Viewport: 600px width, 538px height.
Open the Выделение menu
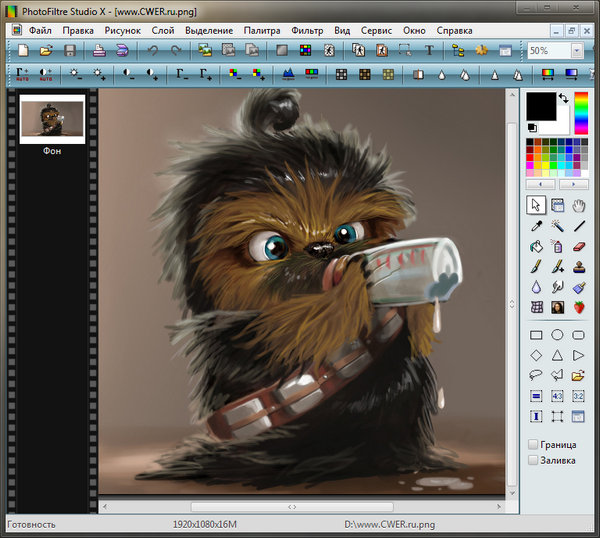coord(209,31)
